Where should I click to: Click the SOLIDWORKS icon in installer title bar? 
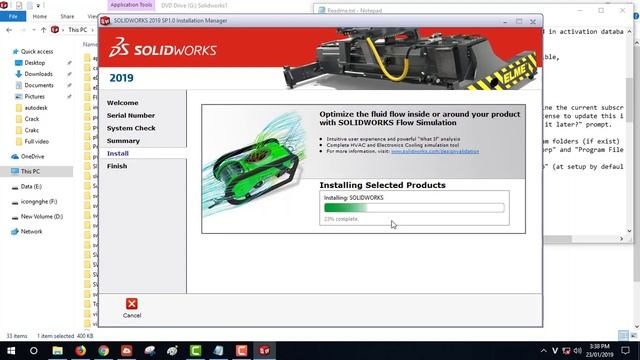[x=105, y=21]
